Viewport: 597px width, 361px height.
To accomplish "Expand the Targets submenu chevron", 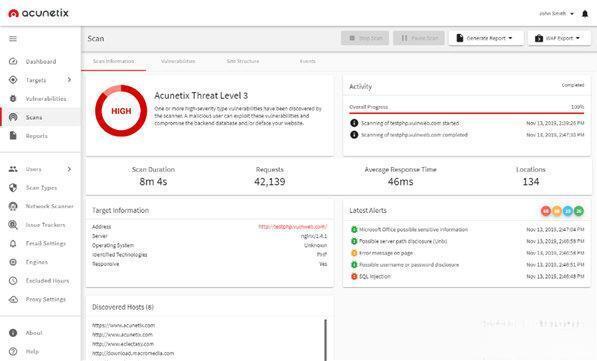I will tap(69, 80).
